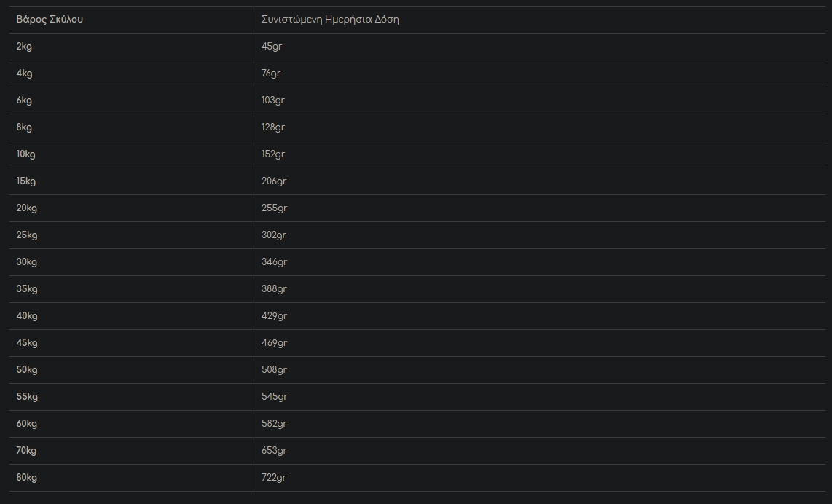
Task: Select the 70kg weight cell
Action: click(27, 451)
